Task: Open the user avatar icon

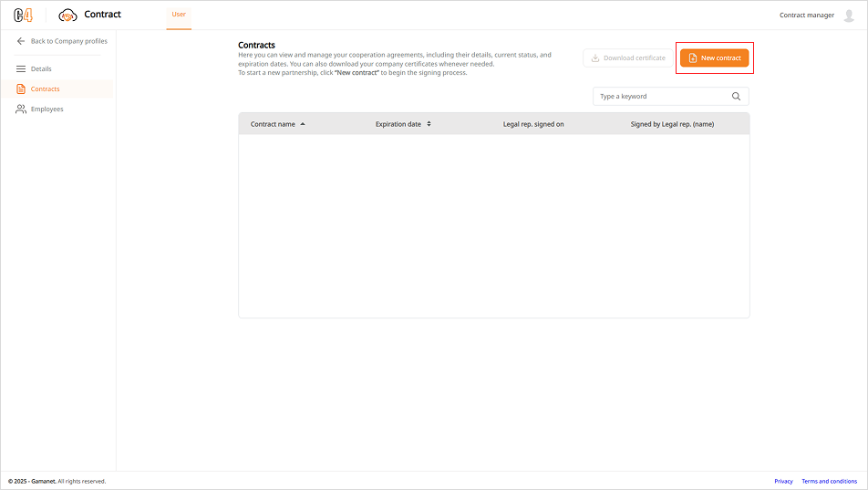Action: 849,16
